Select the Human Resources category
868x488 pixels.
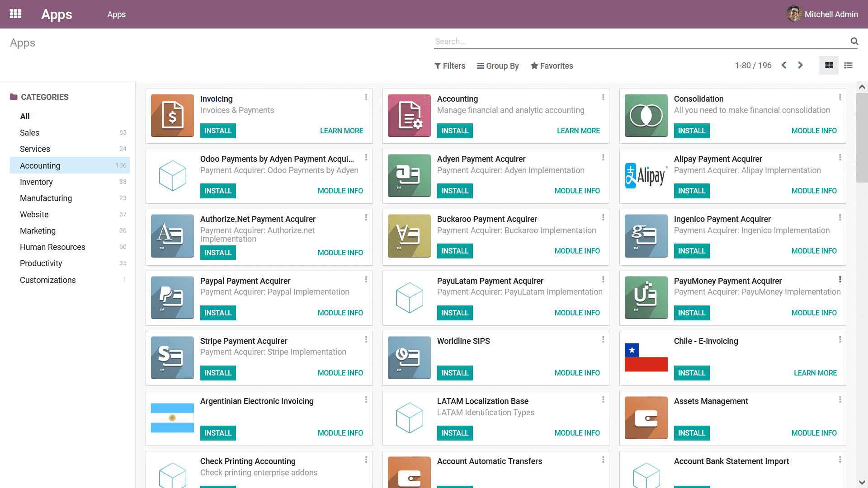pyautogui.click(x=70, y=247)
